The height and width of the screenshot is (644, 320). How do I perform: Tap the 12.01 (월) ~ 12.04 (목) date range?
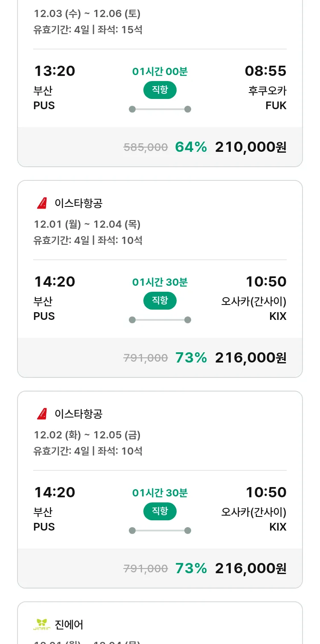(87, 224)
